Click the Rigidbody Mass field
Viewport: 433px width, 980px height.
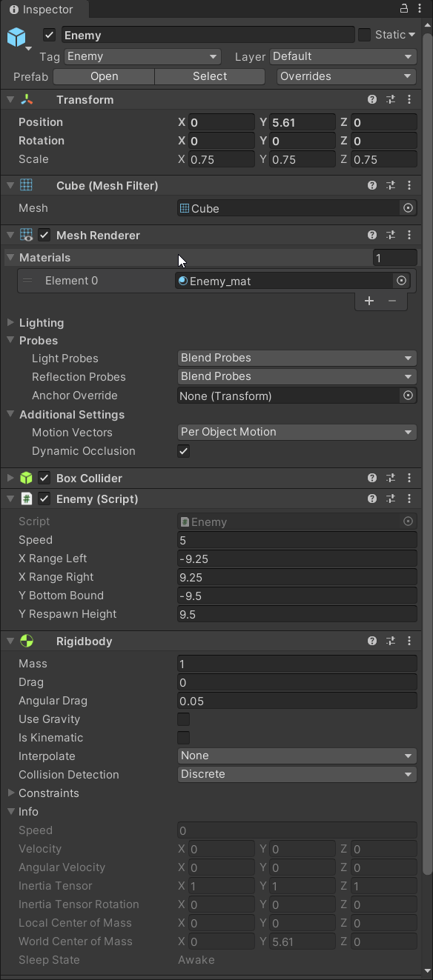297,664
